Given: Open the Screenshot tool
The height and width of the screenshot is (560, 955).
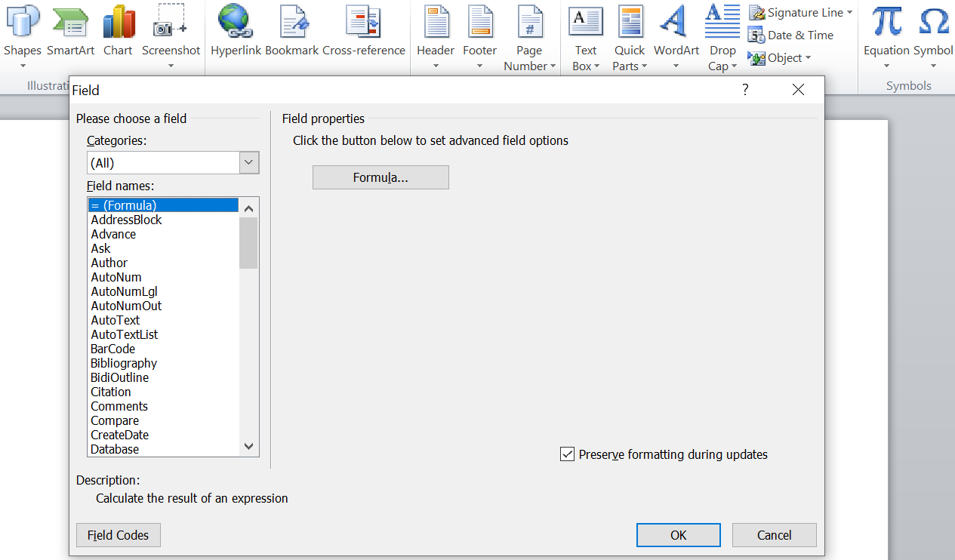Looking at the screenshot, I should click(x=171, y=36).
